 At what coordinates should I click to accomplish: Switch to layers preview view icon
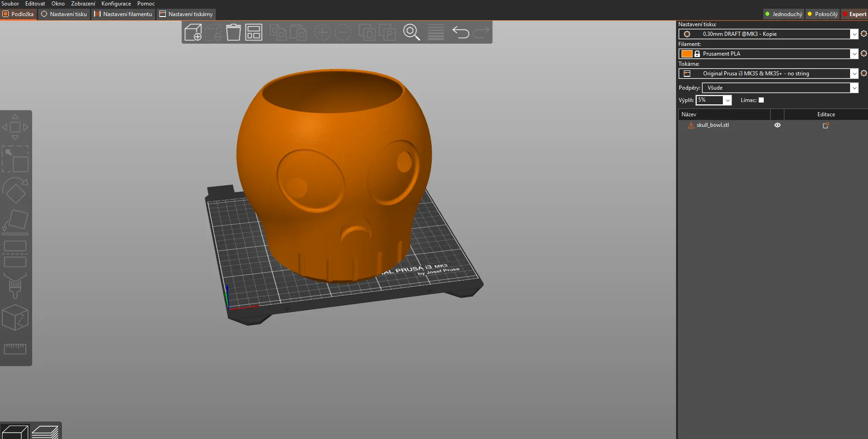tap(45, 432)
